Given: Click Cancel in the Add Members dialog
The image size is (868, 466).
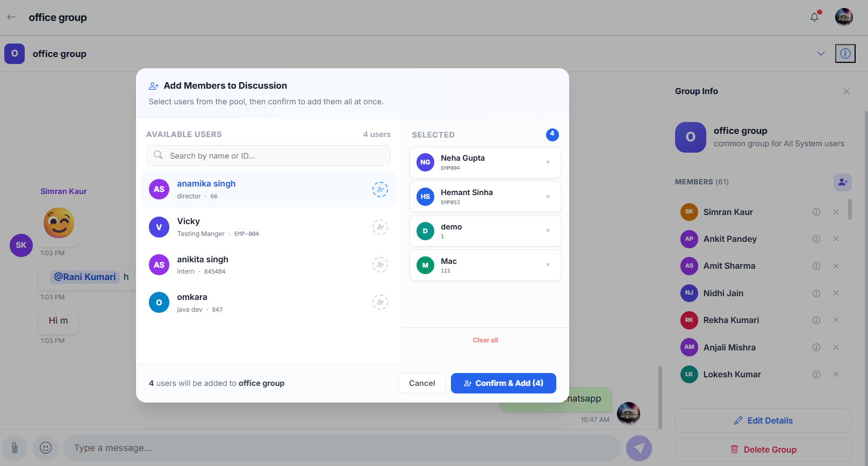Looking at the screenshot, I should 422,383.
